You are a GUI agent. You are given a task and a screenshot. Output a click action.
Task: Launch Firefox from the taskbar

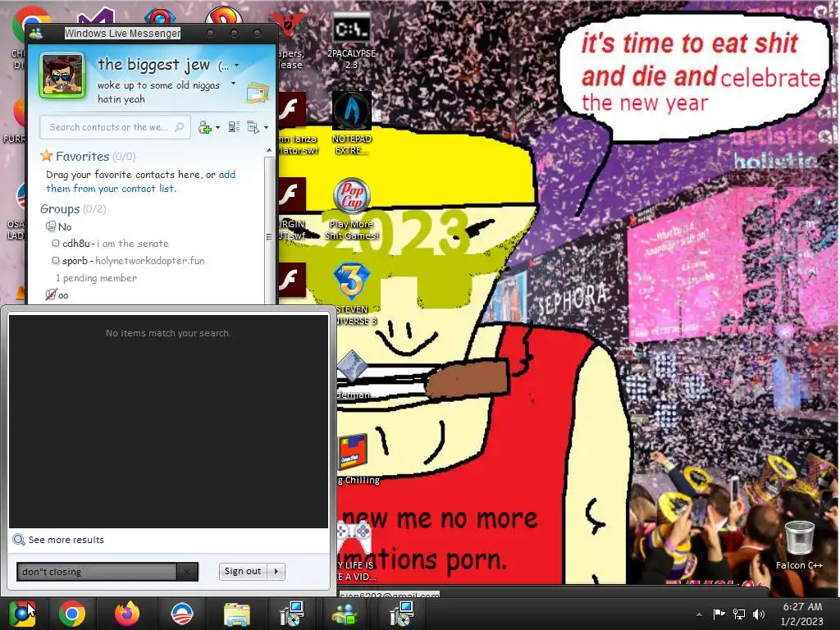(x=127, y=614)
